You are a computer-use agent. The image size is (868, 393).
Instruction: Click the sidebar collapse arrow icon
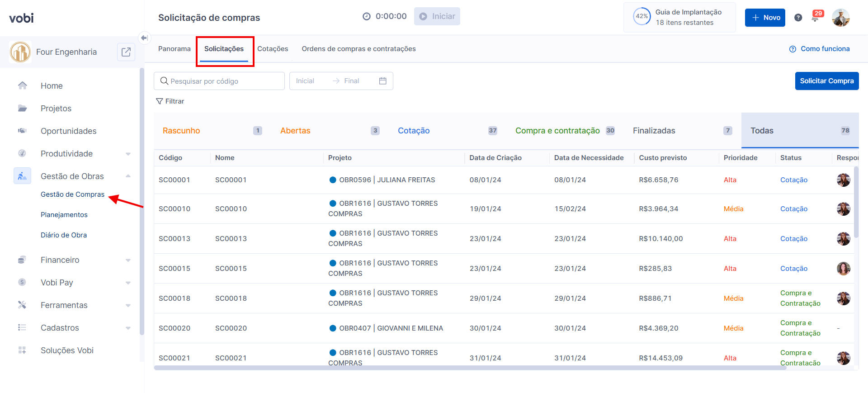(144, 38)
